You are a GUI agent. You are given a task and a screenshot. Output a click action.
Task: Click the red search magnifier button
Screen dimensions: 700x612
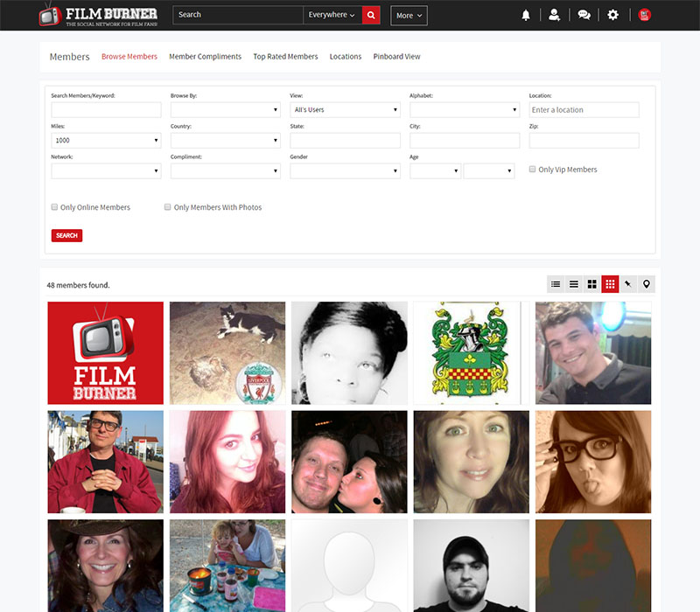click(x=371, y=15)
